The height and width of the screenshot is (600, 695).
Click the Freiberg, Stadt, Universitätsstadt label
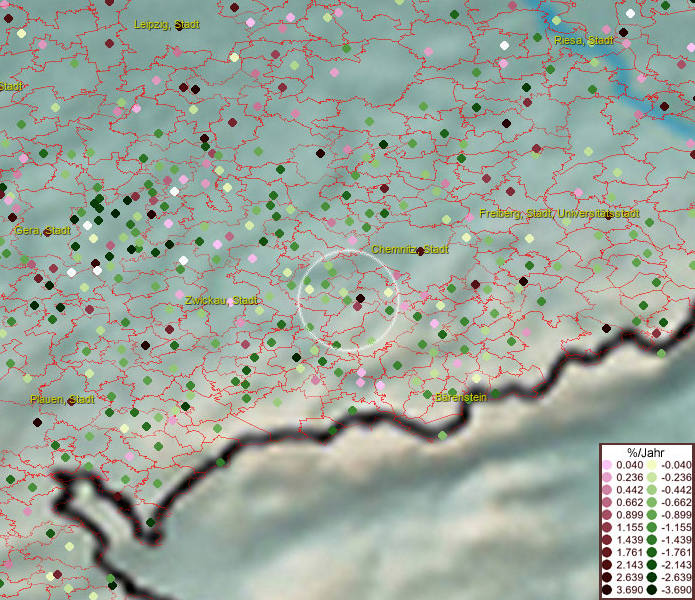tap(559, 214)
